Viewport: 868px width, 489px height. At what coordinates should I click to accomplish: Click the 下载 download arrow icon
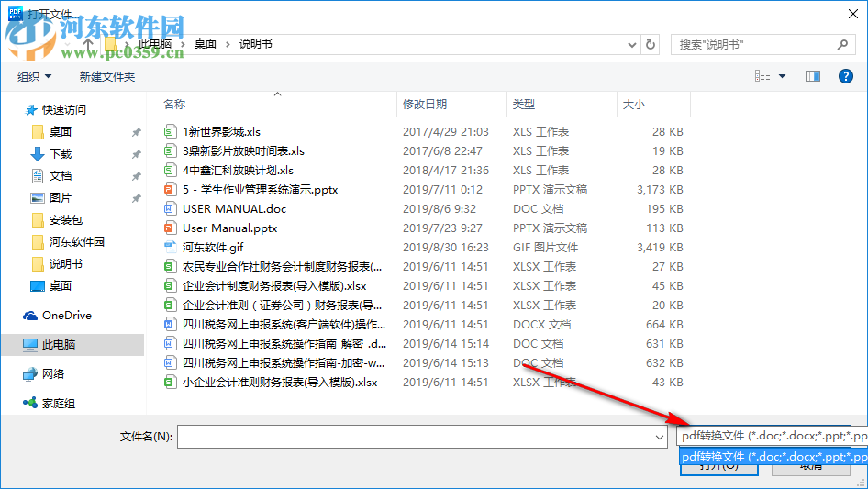[37, 154]
